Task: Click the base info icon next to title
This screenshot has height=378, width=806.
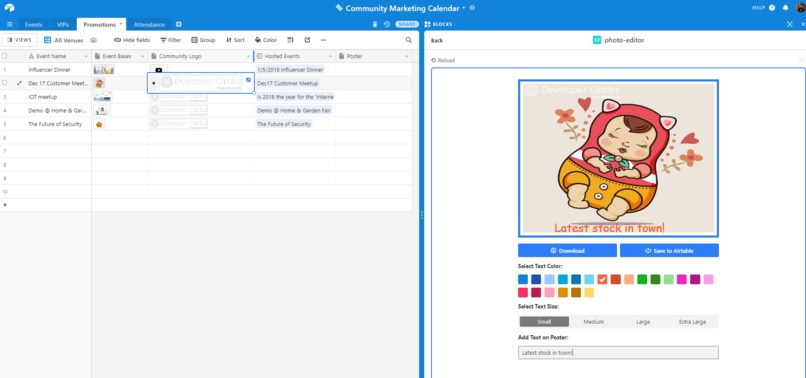Action: tap(472, 8)
